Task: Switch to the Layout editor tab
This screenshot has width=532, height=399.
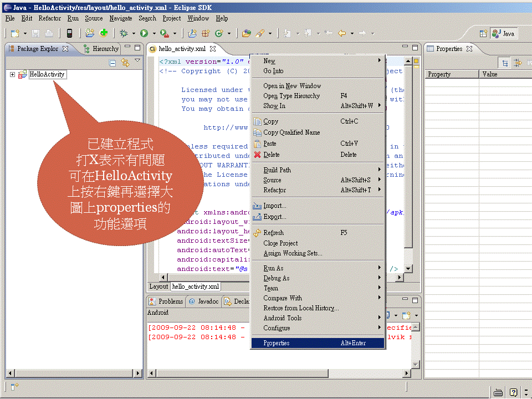Action: pos(159,287)
